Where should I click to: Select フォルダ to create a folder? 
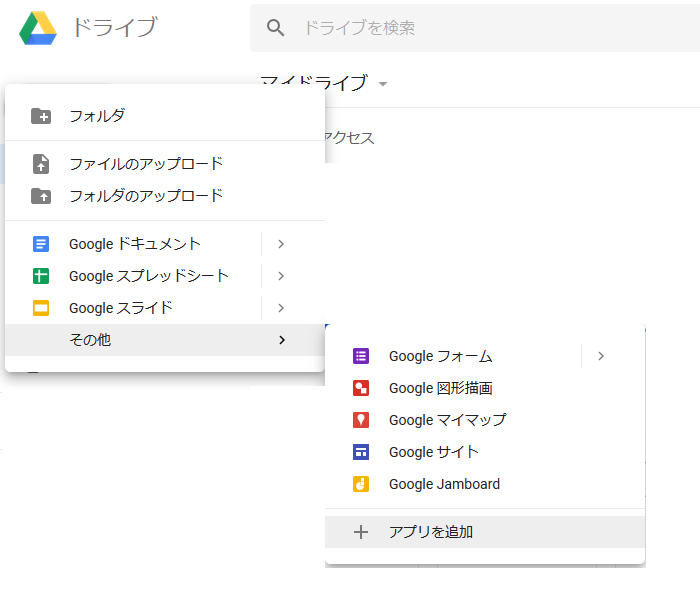pyautogui.click(x=164, y=116)
